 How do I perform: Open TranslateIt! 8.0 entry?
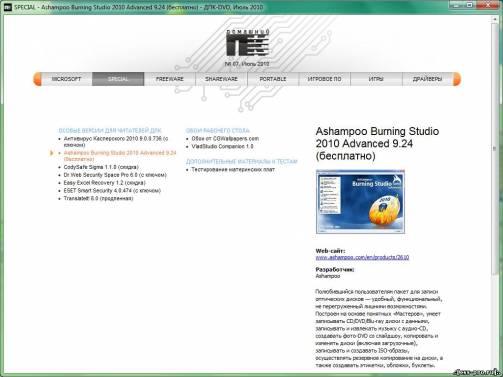coord(98,198)
